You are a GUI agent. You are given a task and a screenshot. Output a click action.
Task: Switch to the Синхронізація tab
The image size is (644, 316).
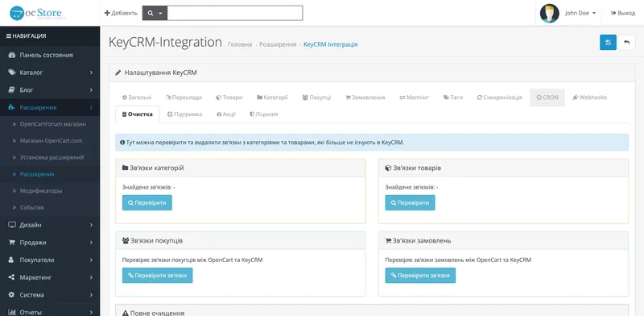point(499,98)
